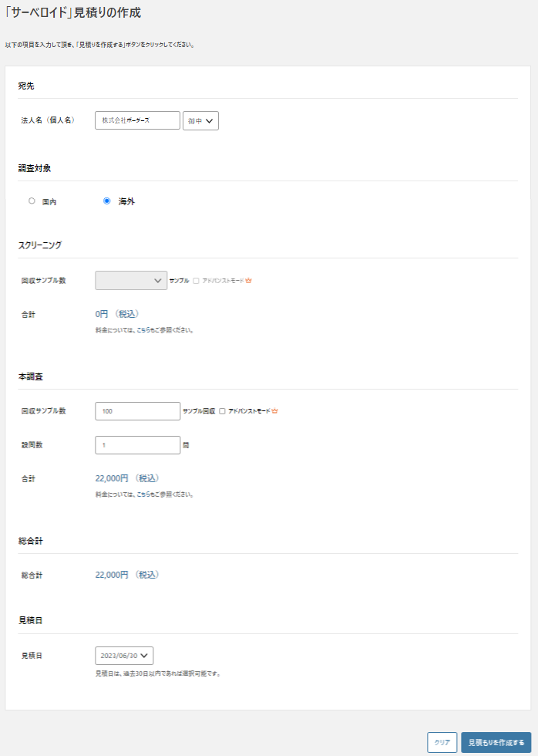Screen dimensions: 538x756
Task: Open the screening 回収サンプル数 dropdown
Action: (131, 281)
